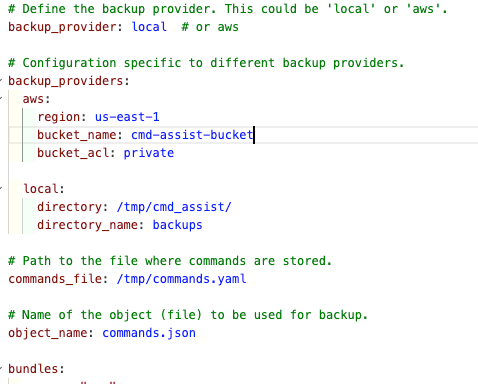Collapse the local section fold arrow

(x=1, y=188)
